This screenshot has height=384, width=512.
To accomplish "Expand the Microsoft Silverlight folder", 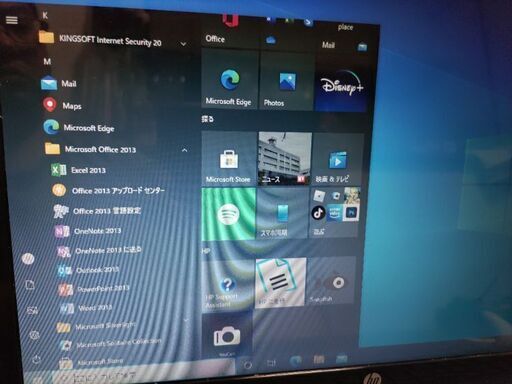I will 124,326.
